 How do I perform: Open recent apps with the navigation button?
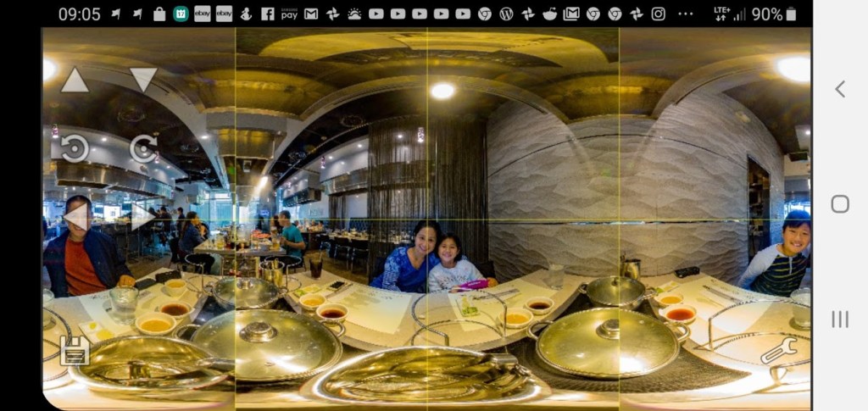tap(840, 319)
